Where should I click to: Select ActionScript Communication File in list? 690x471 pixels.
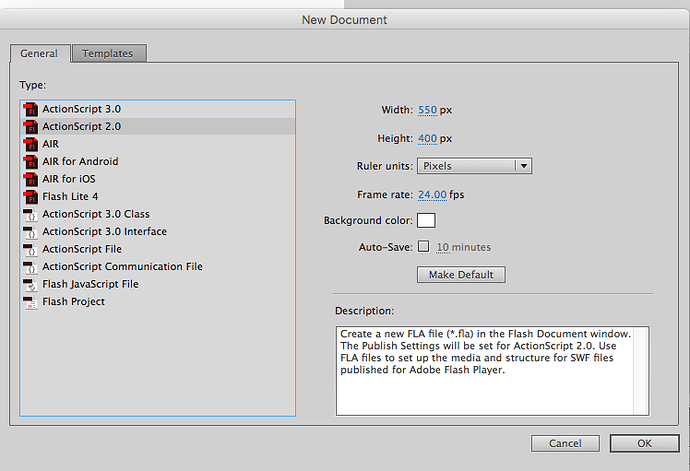click(x=122, y=267)
